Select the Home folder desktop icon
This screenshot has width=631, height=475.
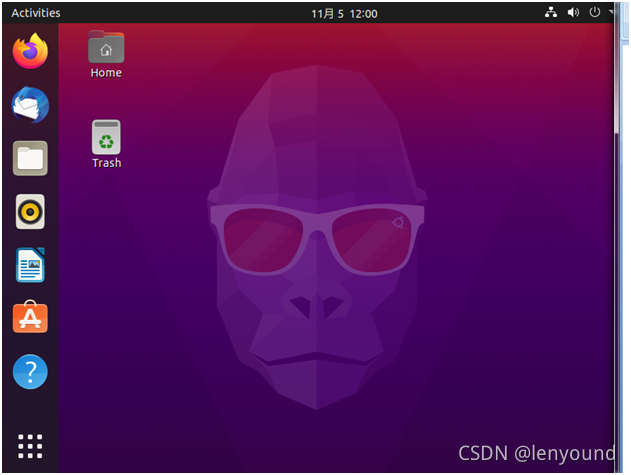click(x=106, y=54)
